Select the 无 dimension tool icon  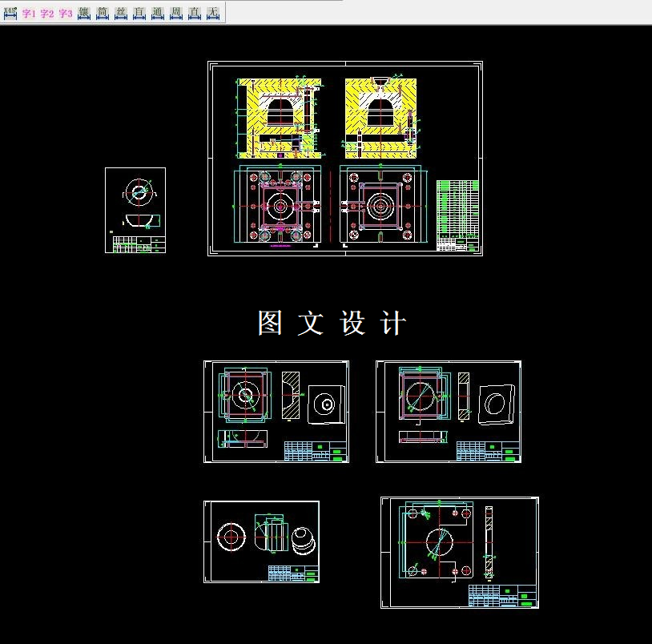point(213,14)
